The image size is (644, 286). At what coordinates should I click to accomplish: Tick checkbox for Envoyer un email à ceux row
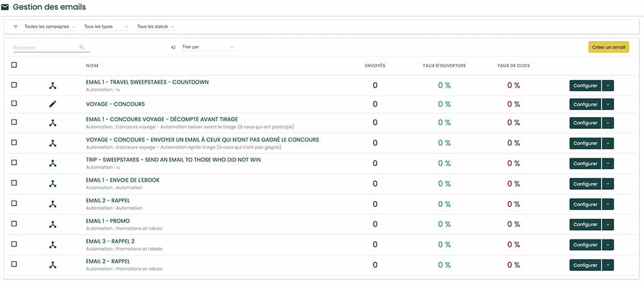click(14, 142)
